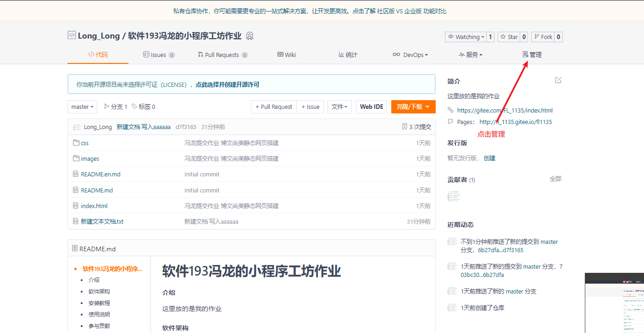Open the 统计 statistics tab
Viewport: 644px width, 333px height.
coord(348,55)
